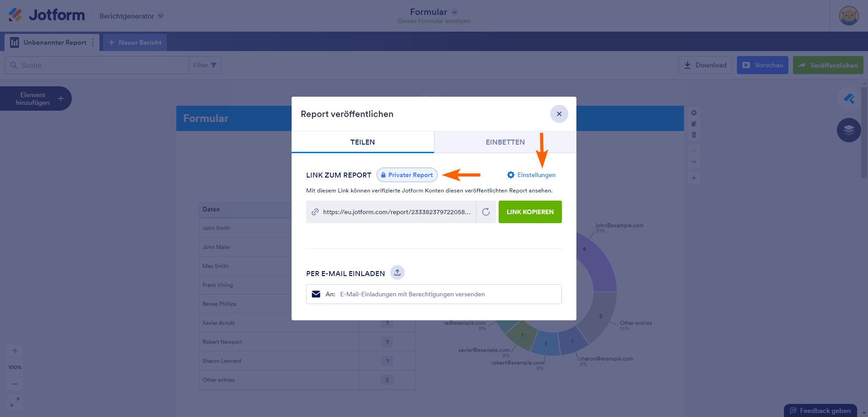Viewport: 868px width, 417px height.
Task: Open the report designer paint roller
Action: point(849,98)
